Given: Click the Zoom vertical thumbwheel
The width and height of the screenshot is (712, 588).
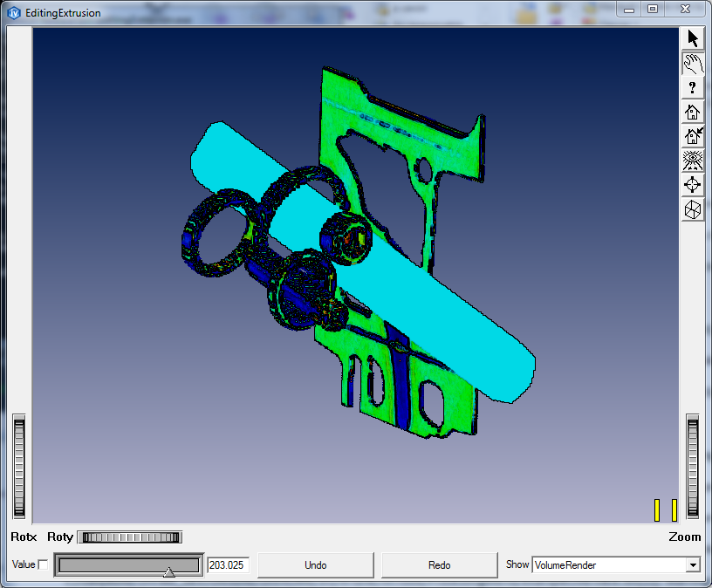Looking at the screenshot, I should coord(693,468).
